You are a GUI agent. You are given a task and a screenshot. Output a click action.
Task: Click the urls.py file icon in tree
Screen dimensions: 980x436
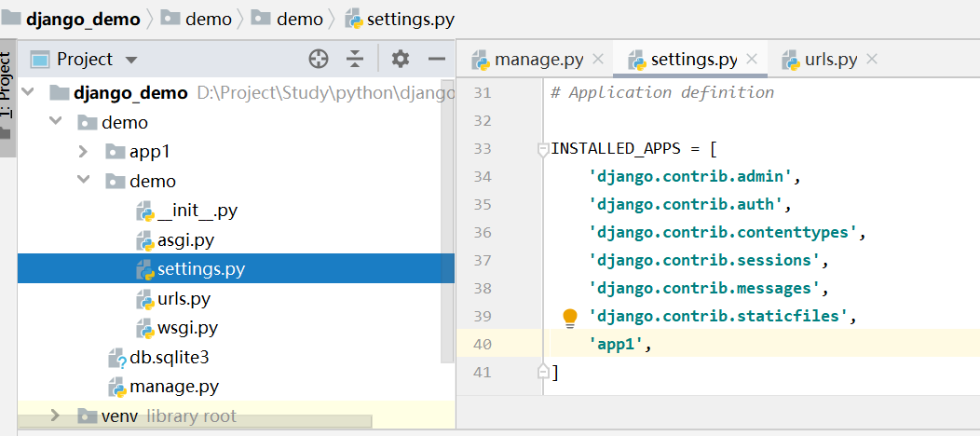click(x=145, y=299)
